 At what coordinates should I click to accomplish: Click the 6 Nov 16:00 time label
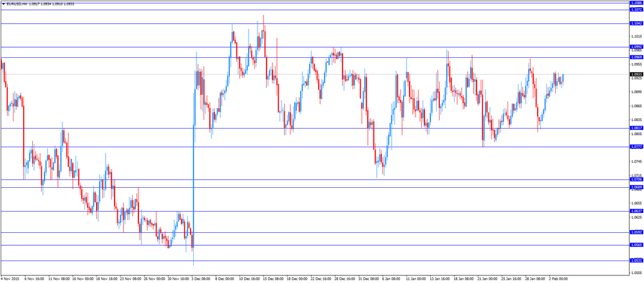point(35,279)
